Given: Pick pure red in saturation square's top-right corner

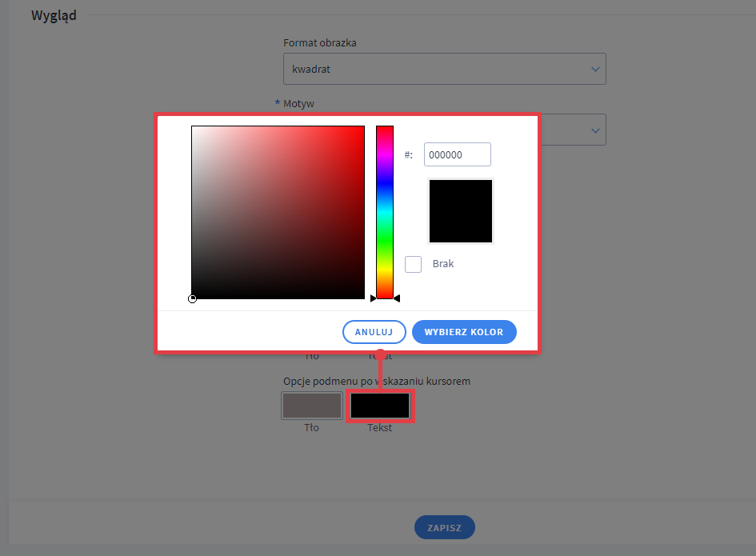Looking at the screenshot, I should [x=362, y=128].
